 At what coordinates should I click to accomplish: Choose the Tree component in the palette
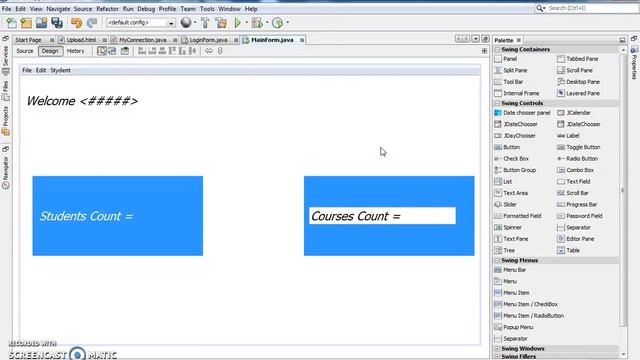coord(504,250)
